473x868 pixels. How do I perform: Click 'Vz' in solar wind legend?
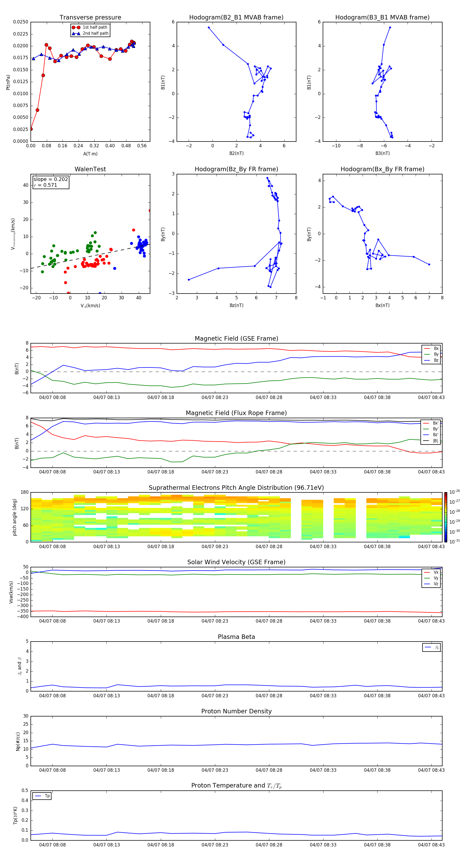point(431,584)
